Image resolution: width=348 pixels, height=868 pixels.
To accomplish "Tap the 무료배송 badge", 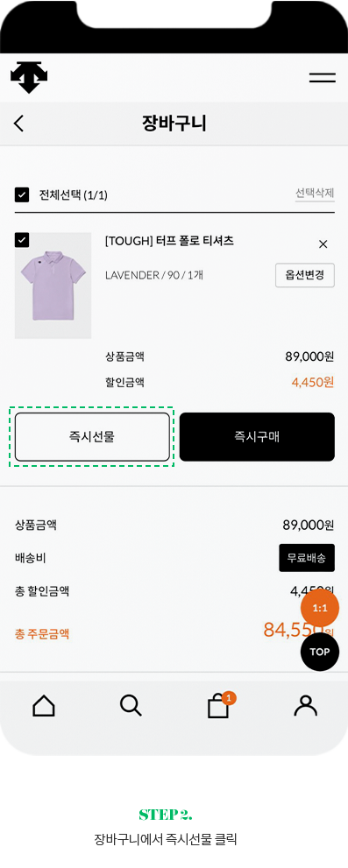I will 307,558.
